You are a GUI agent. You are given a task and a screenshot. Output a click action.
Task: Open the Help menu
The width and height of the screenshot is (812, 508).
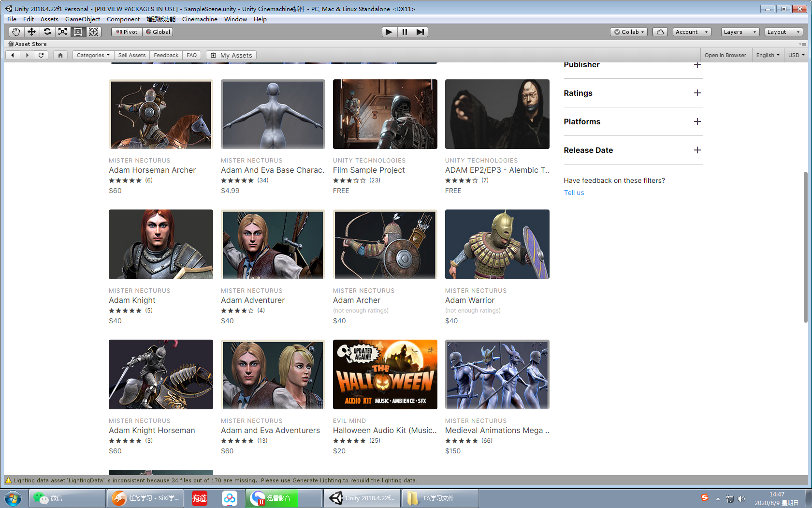(260, 19)
